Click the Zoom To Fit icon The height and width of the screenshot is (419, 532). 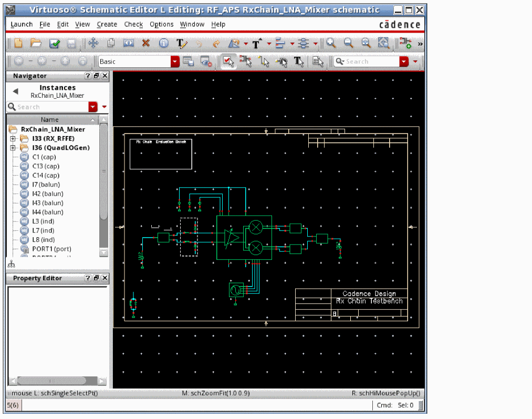(x=384, y=44)
